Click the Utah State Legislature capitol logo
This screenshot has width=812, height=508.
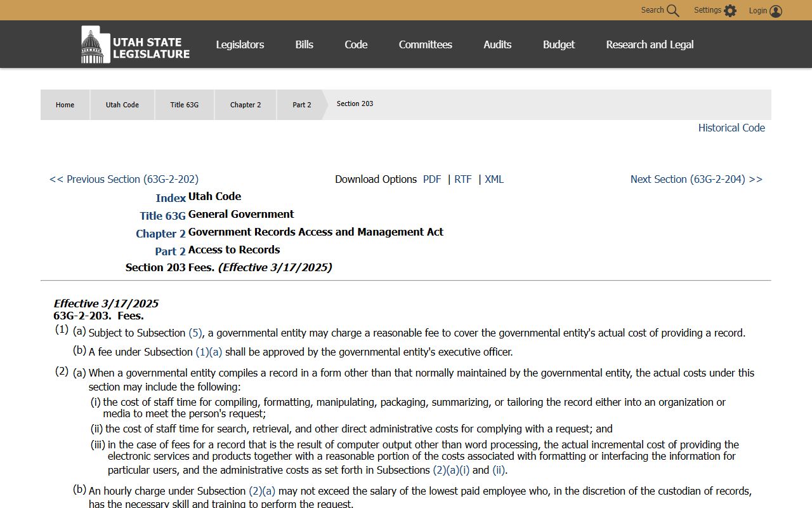pos(135,44)
